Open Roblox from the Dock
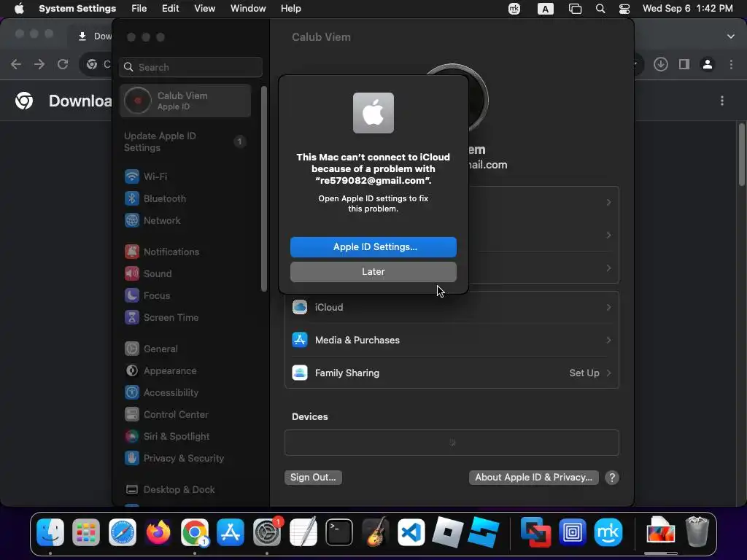 click(x=447, y=532)
